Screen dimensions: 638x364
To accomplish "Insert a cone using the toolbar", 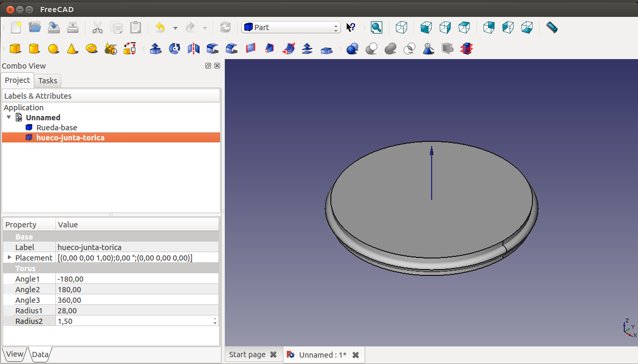I will click(x=72, y=49).
